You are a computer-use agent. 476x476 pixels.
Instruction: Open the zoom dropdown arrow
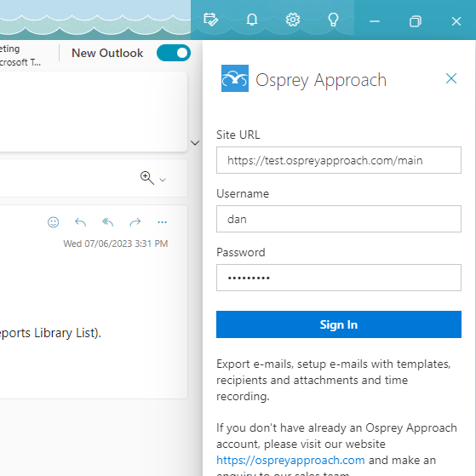pyautogui.click(x=163, y=180)
